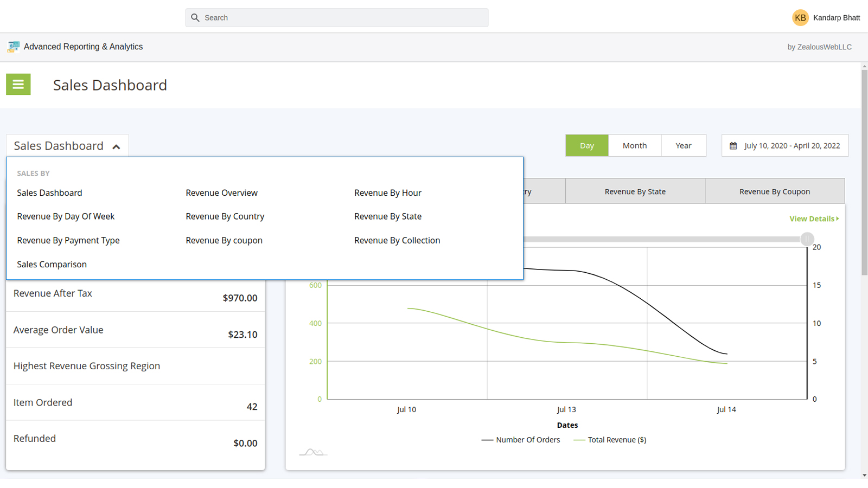Screen dimensions: 868x488
Task: Click the green hamburger menu icon
Action: pos(18,85)
